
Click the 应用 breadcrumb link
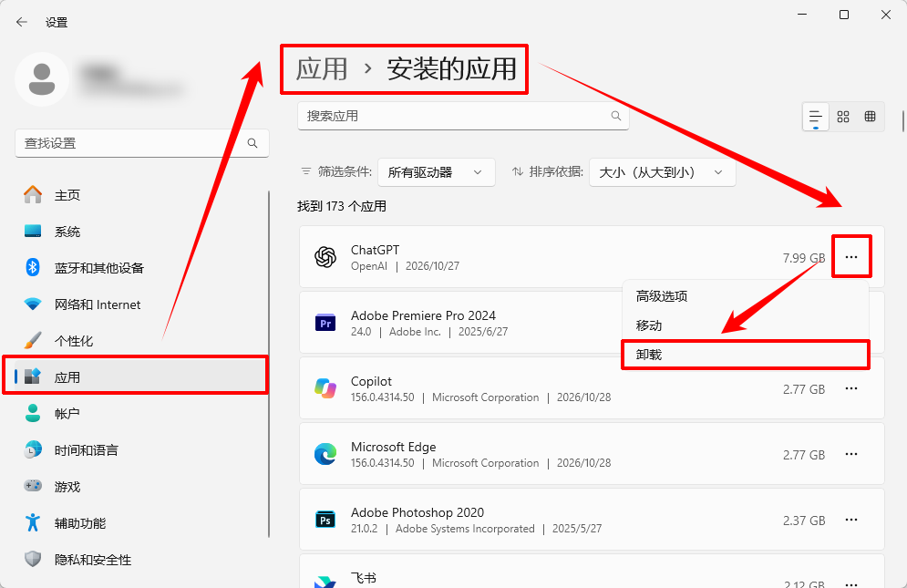tap(322, 69)
